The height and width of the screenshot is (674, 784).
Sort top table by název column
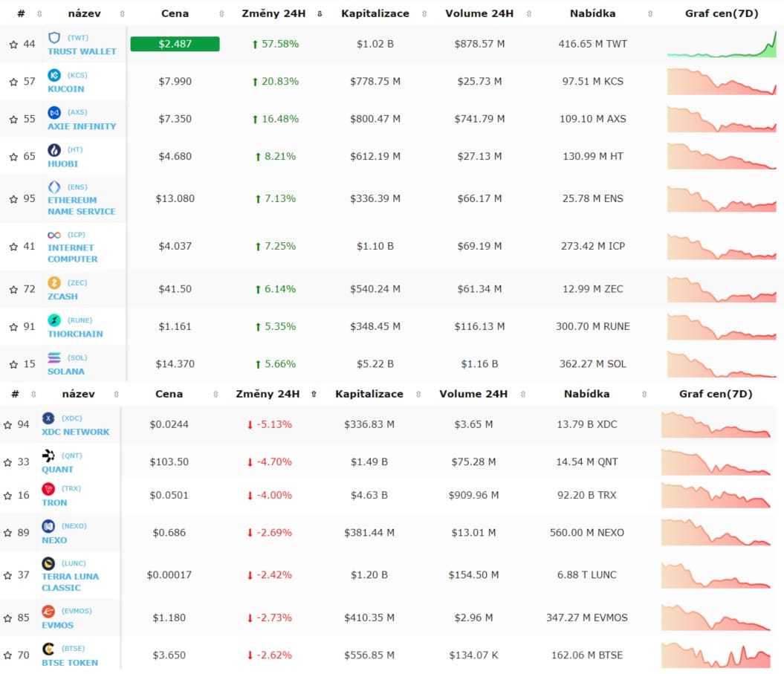point(122,14)
